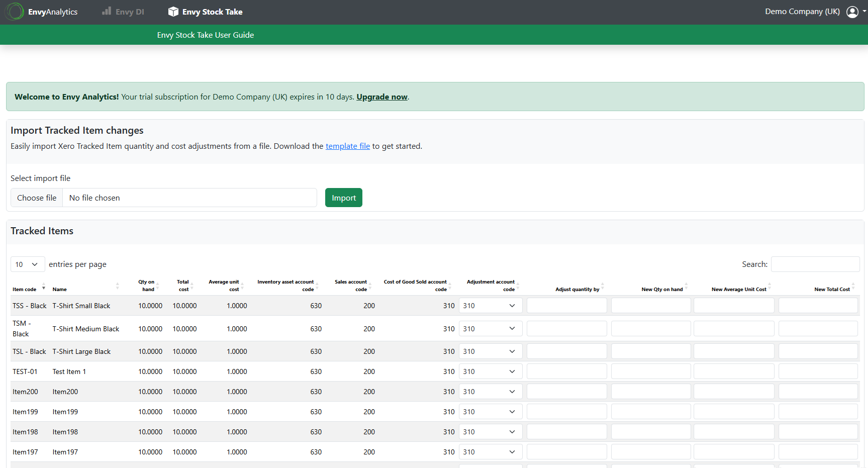Open adjustment account dropdown for Item198
The image size is (868, 468).
[x=491, y=432]
